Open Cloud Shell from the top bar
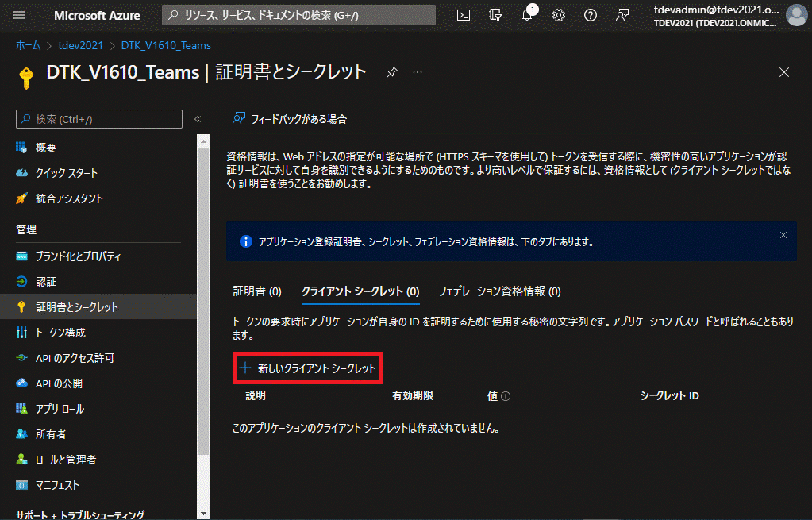 click(464, 15)
